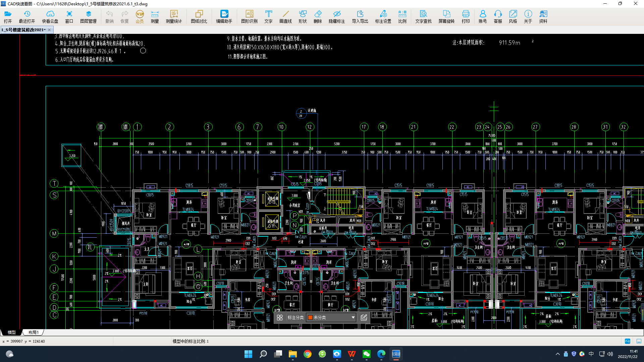Open WeChat from taskbar
The image size is (644, 362).
(x=367, y=354)
